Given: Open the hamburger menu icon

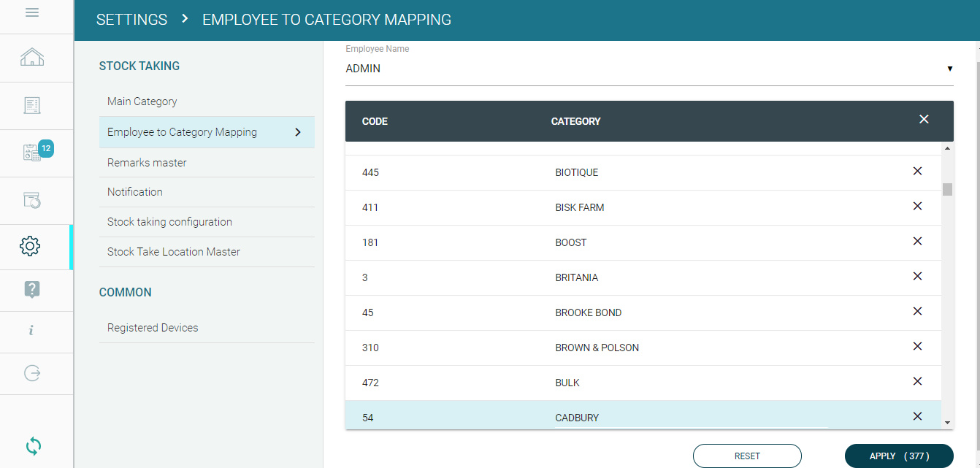Looking at the screenshot, I should coord(31,13).
